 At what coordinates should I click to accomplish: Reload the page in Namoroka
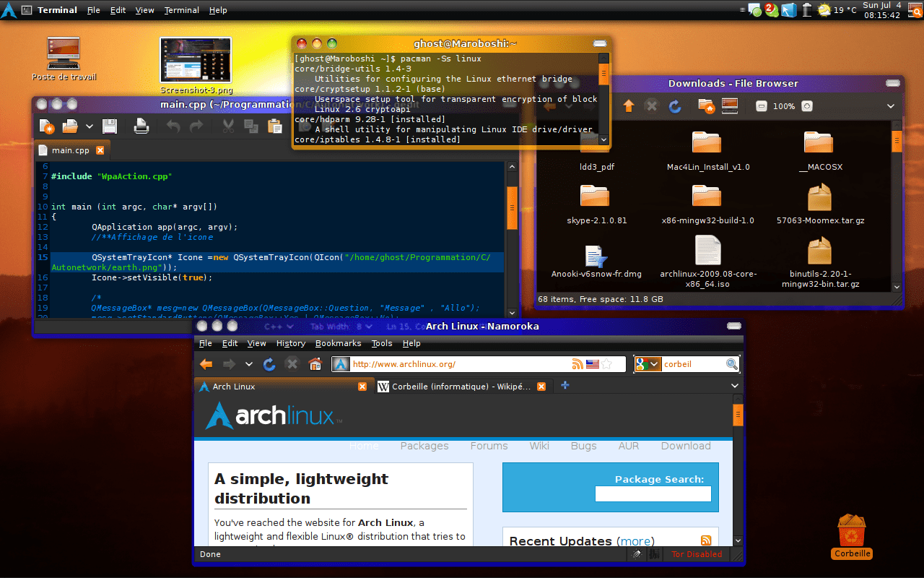pos(269,364)
